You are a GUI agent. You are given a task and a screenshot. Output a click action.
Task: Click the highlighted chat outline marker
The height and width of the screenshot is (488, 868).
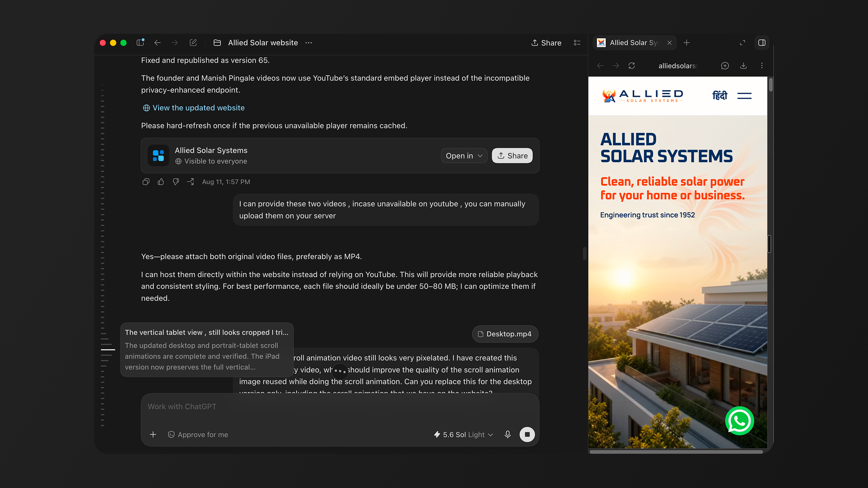click(108, 350)
